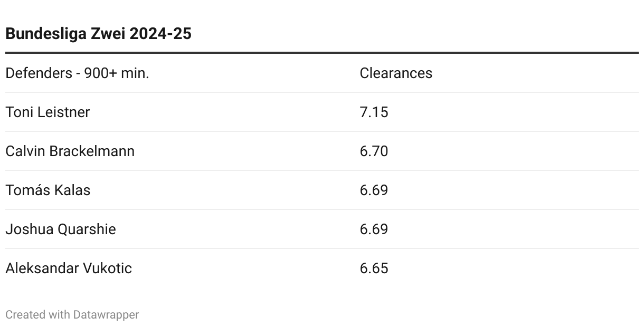The width and height of the screenshot is (644, 327).
Task: Click the surname Brackelmann
Action: point(92,151)
